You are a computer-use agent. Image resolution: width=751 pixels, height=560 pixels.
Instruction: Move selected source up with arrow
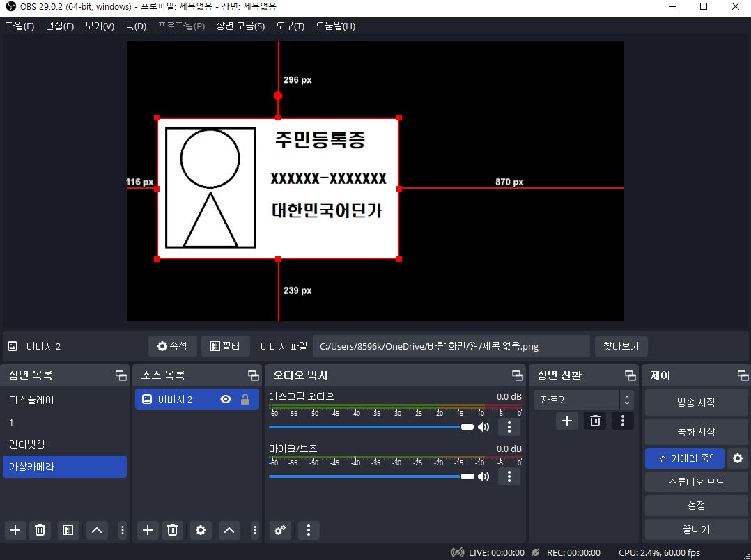(229, 530)
